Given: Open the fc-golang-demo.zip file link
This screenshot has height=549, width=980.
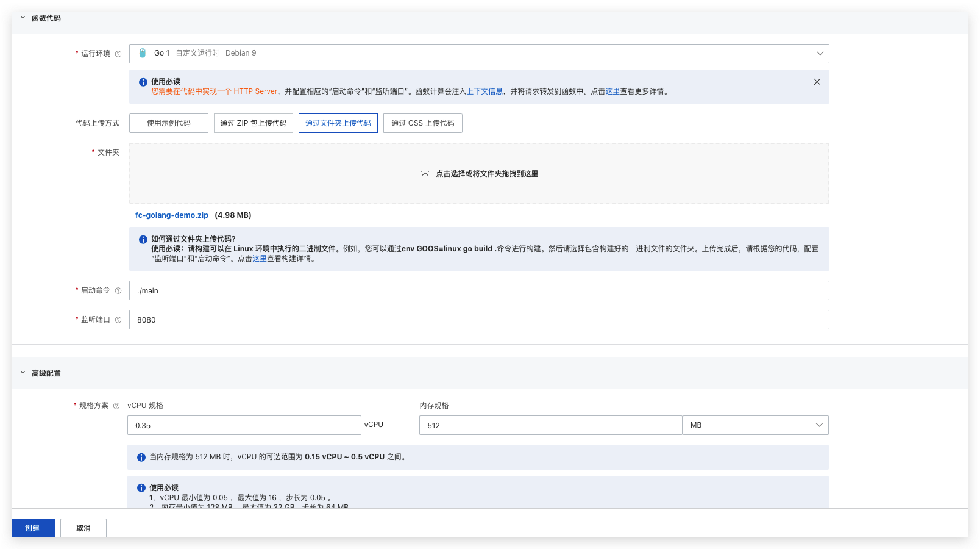Looking at the screenshot, I should coord(172,215).
